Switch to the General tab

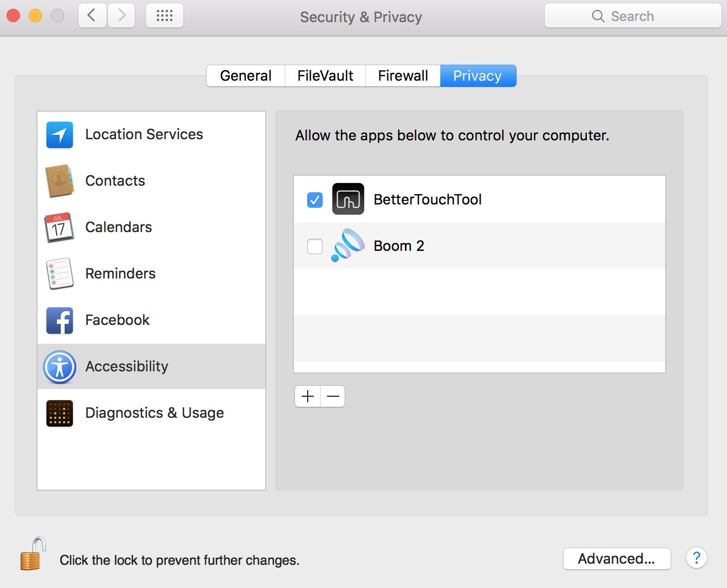tap(246, 76)
